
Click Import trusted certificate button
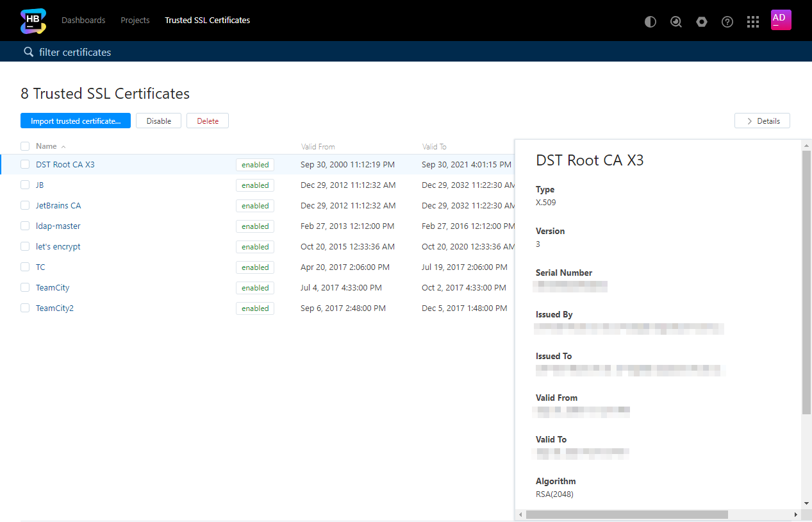coord(76,121)
